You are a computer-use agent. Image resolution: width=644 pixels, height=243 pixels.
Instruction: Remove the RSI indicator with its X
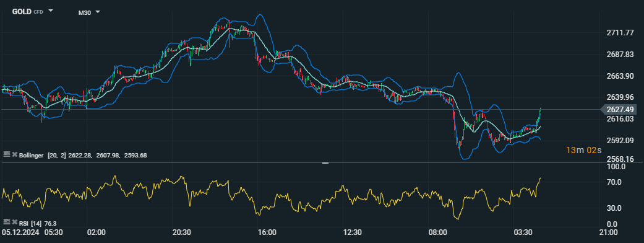click(14, 223)
